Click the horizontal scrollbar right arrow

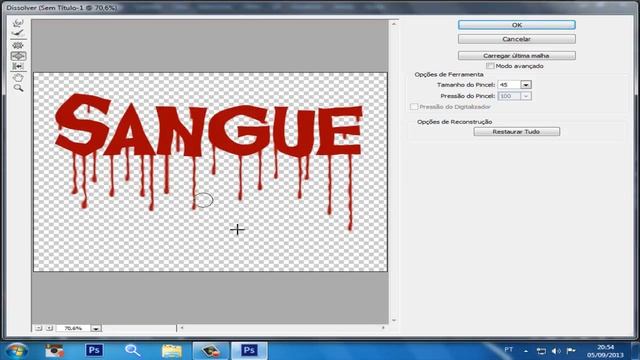[x=383, y=328]
